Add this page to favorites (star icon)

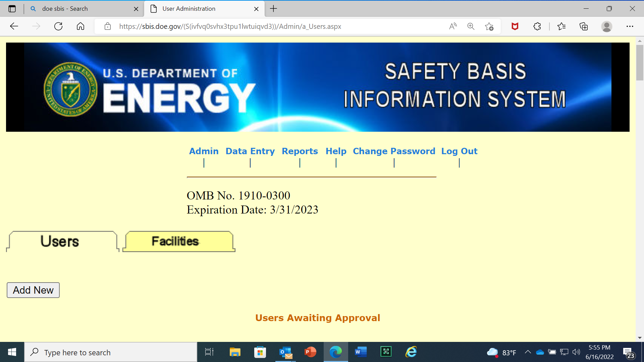489,26
